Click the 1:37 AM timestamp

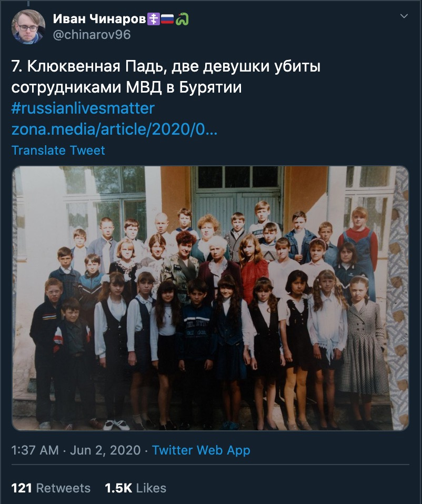pyautogui.click(x=35, y=450)
